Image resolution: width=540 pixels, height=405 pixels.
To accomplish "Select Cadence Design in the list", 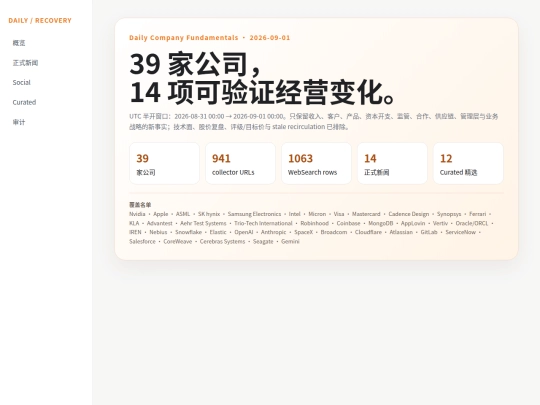I will 409,214.
